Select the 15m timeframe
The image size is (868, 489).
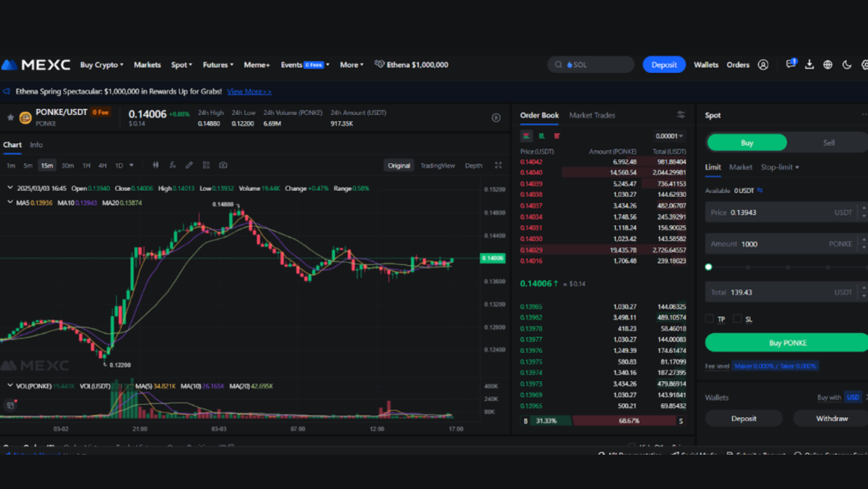coord(47,165)
